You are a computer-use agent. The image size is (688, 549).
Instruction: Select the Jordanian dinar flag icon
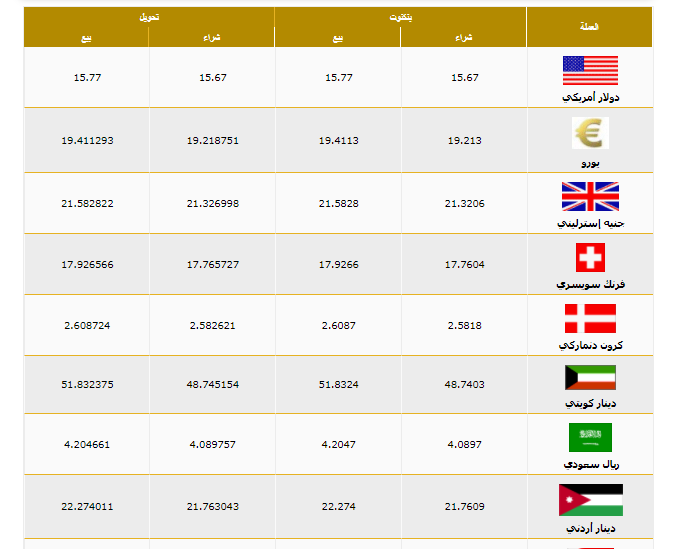[x=590, y=500]
